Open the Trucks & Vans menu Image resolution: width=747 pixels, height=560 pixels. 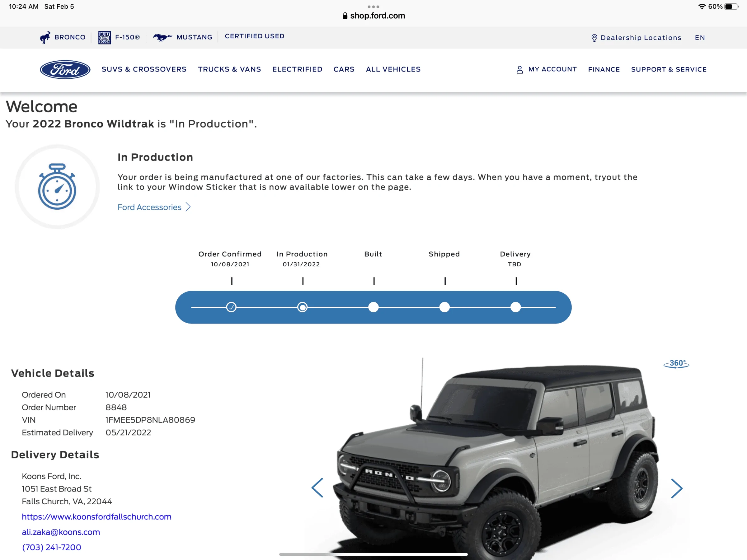click(229, 69)
